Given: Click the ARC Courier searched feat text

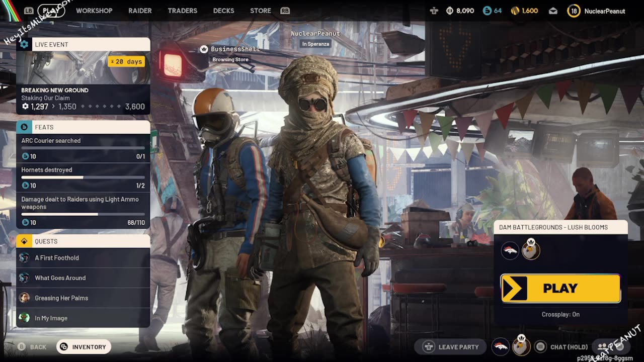Looking at the screenshot, I should (51, 141).
